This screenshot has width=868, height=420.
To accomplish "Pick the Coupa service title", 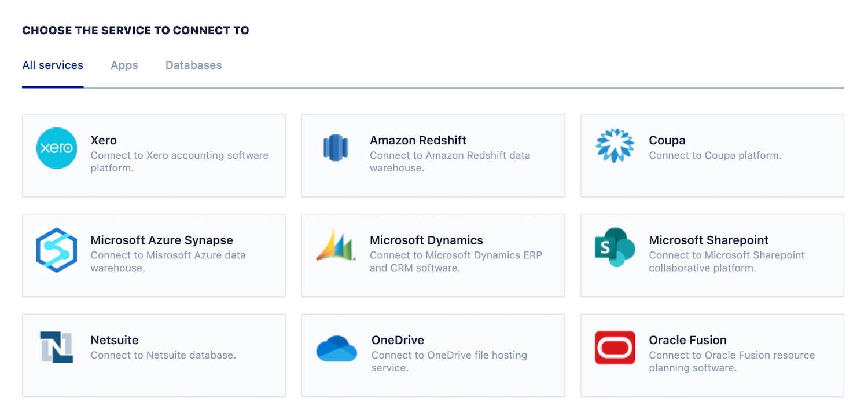I will [x=667, y=140].
